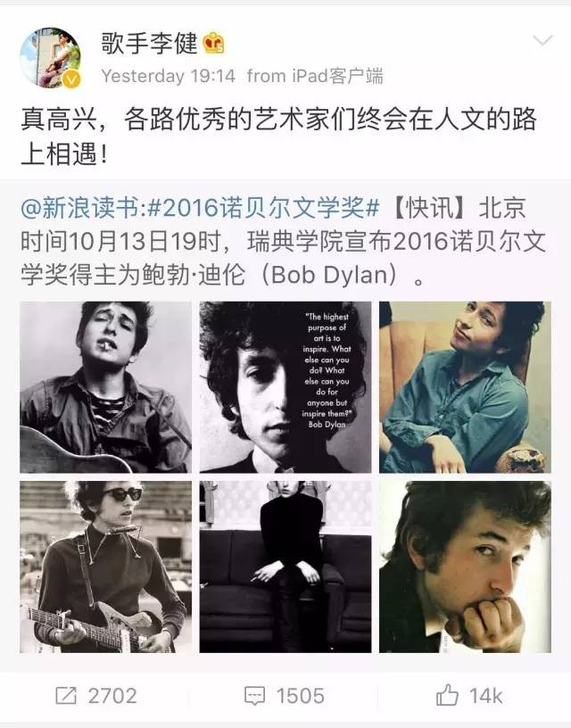The image size is (571, 728).
Task: Tap the crown membership badge icon
Action: click(x=213, y=43)
